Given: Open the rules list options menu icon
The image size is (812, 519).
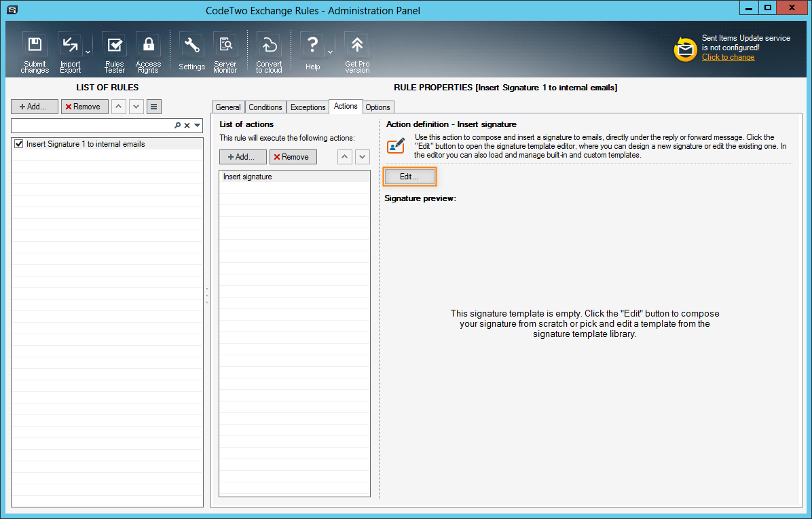Looking at the screenshot, I should pyautogui.click(x=154, y=107).
